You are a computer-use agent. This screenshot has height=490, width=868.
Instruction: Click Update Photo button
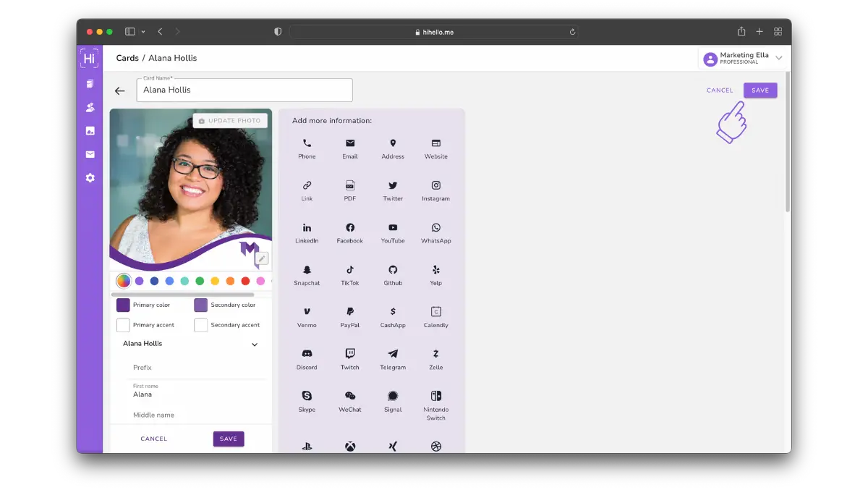pos(230,121)
